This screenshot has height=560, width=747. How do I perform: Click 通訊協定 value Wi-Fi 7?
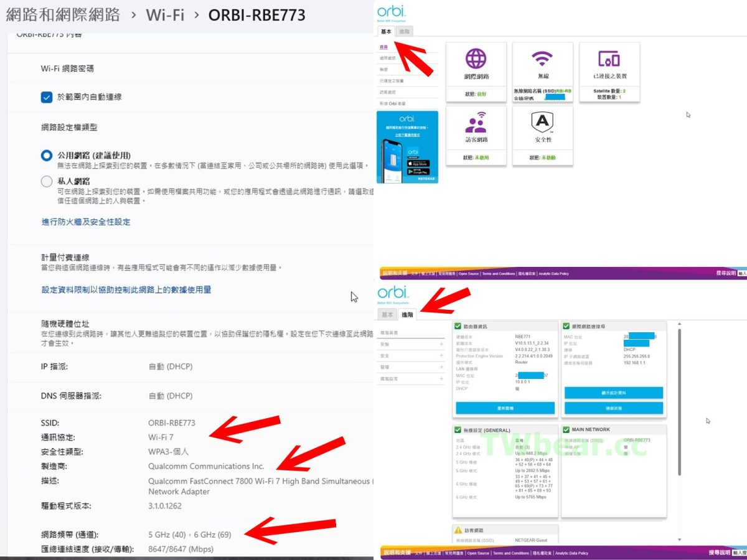(x=161, y=437)
